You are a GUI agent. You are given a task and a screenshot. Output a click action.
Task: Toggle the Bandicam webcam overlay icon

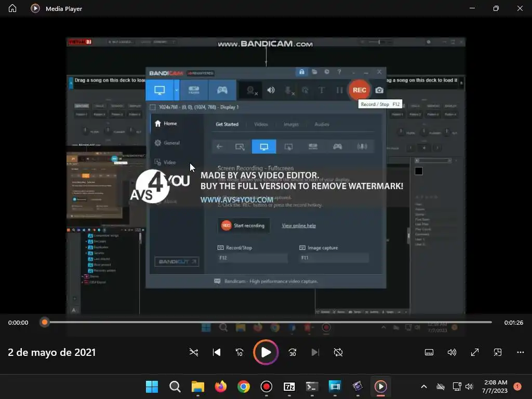pyautogui.click(x=251, y=90)
